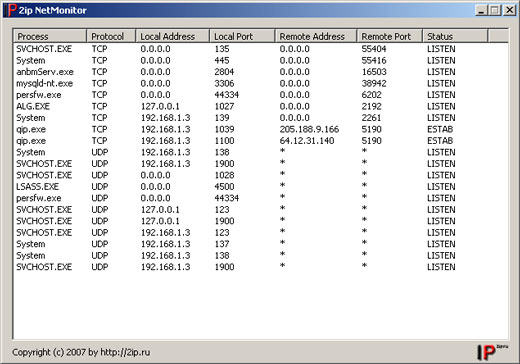Click remote port 6202 cell
This screenshot has height=364, width=520.
click(371, 95)
